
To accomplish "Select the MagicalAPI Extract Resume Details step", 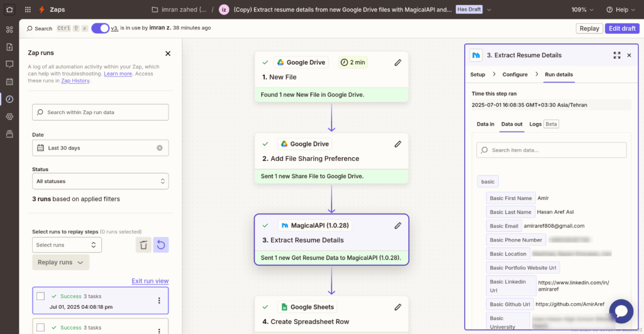I will point(331,240).
